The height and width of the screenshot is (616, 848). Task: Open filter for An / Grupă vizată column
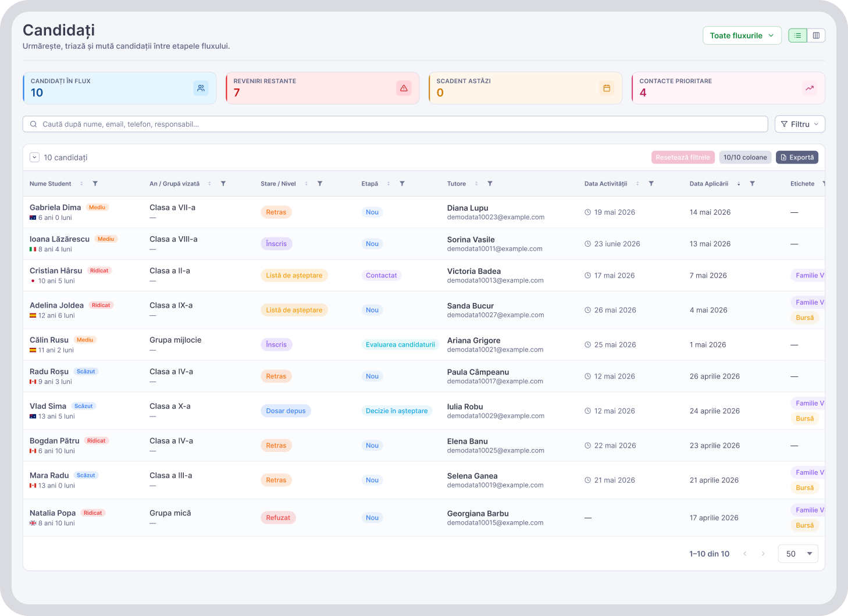pyautogui.click(x=223, y=184)
